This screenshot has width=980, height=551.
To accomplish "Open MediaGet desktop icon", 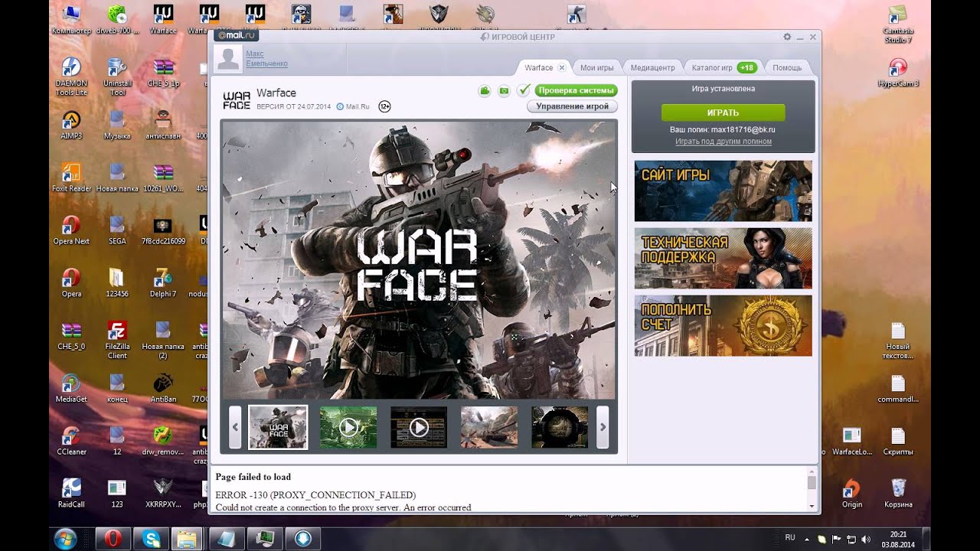I will point(71,388).
